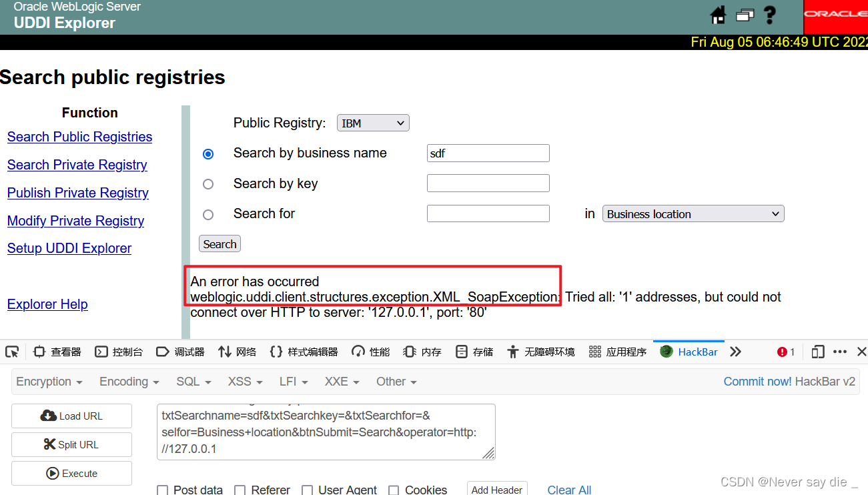Click the Oracle logo

(x=836, y=15)
